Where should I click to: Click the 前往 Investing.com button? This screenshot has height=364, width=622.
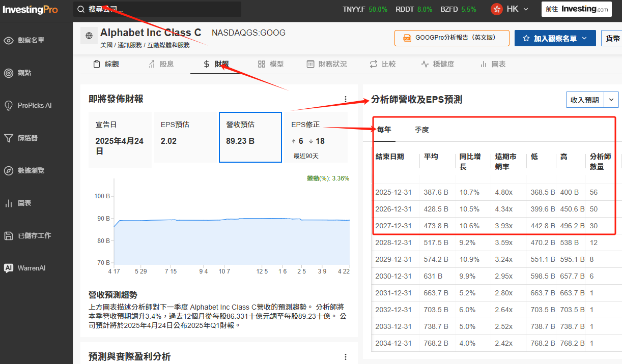click(x=577, y=9)
